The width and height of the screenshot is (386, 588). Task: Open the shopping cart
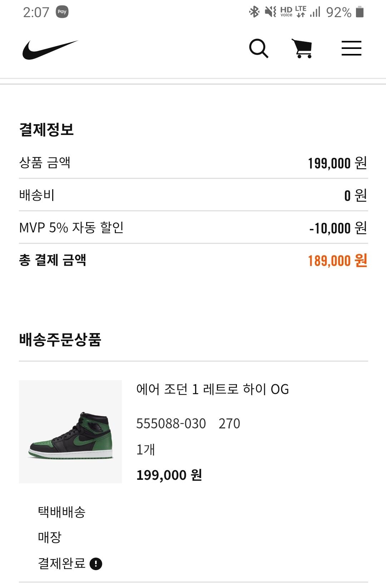click(x=302, y=49)
